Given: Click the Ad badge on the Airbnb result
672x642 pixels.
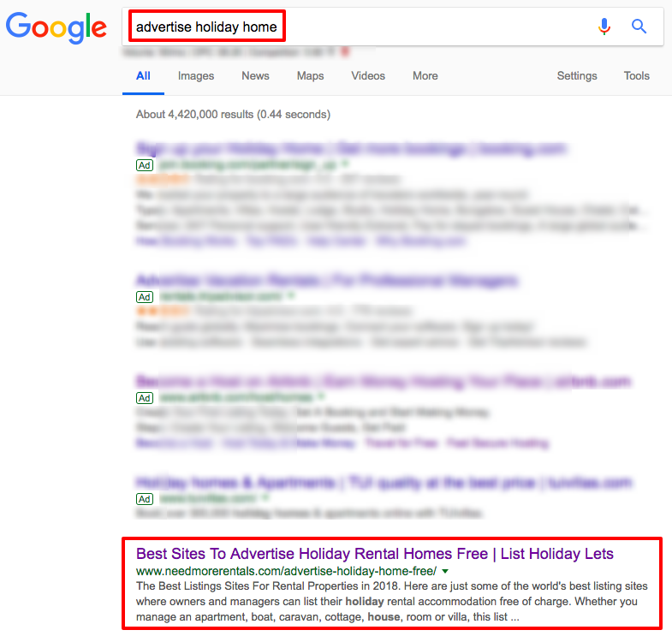Looking at the screenshot, I should coord(145,397).
